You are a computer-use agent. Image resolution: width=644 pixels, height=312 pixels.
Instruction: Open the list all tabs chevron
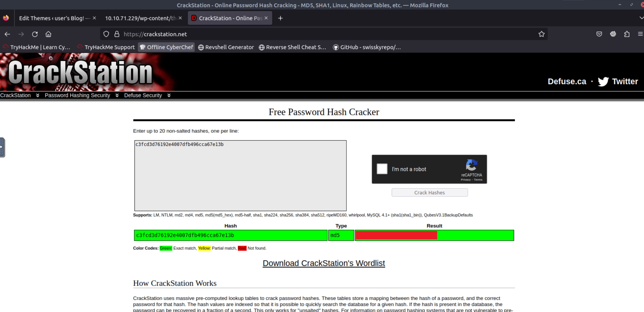641,18
